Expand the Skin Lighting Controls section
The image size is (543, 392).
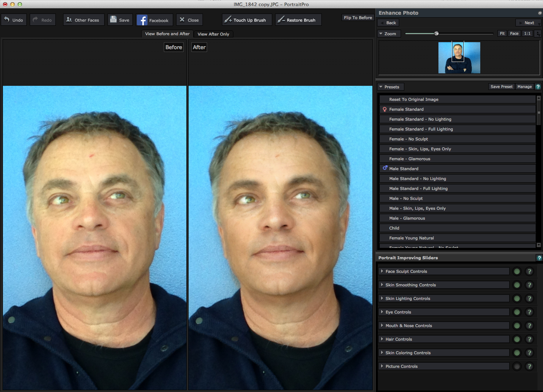pos(444,298)
